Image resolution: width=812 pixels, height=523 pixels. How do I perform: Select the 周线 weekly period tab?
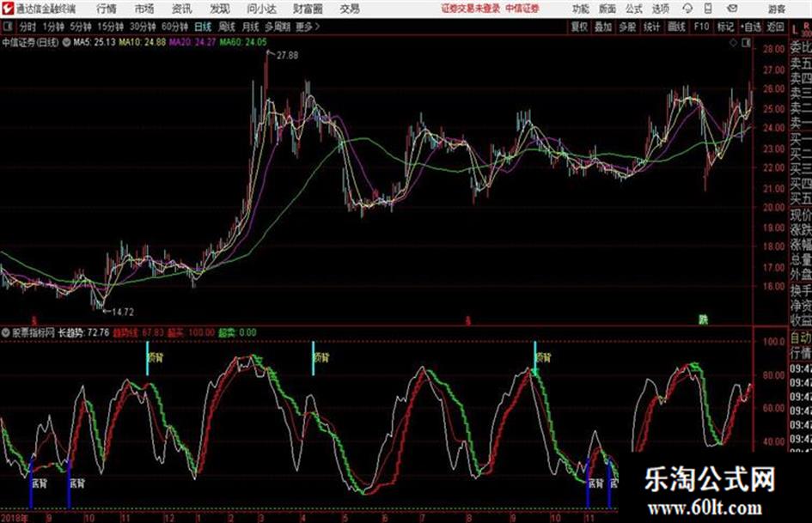click(x=227, y=27)
